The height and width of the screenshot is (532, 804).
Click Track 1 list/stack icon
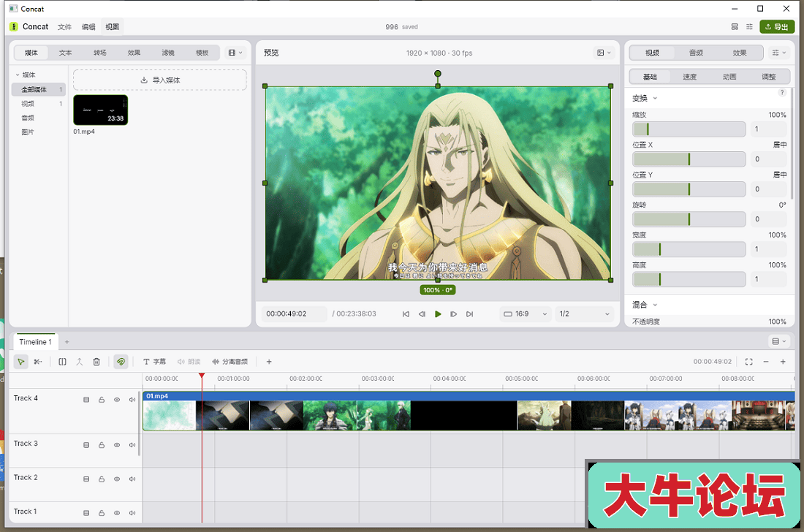pos(86,512)
